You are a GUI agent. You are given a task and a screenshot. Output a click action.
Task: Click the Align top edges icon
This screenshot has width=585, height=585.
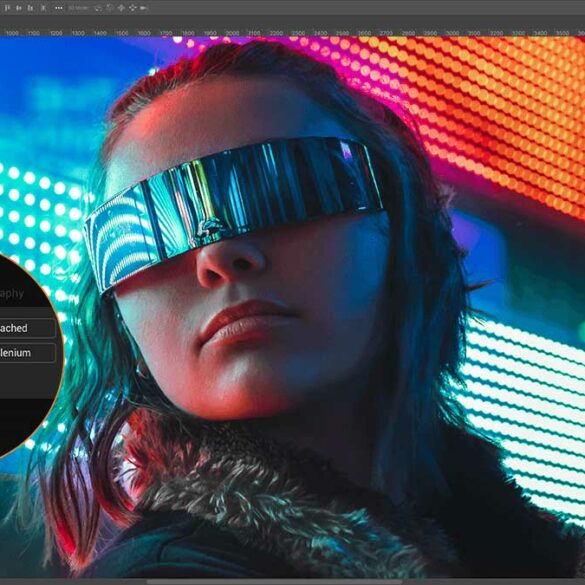click(7, 8)
